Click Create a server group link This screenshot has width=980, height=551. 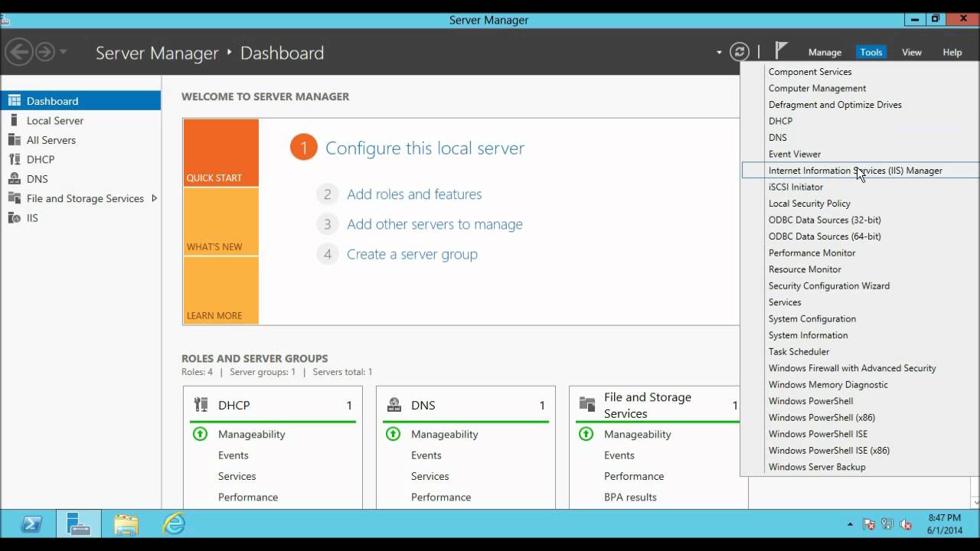click(412, 254)
